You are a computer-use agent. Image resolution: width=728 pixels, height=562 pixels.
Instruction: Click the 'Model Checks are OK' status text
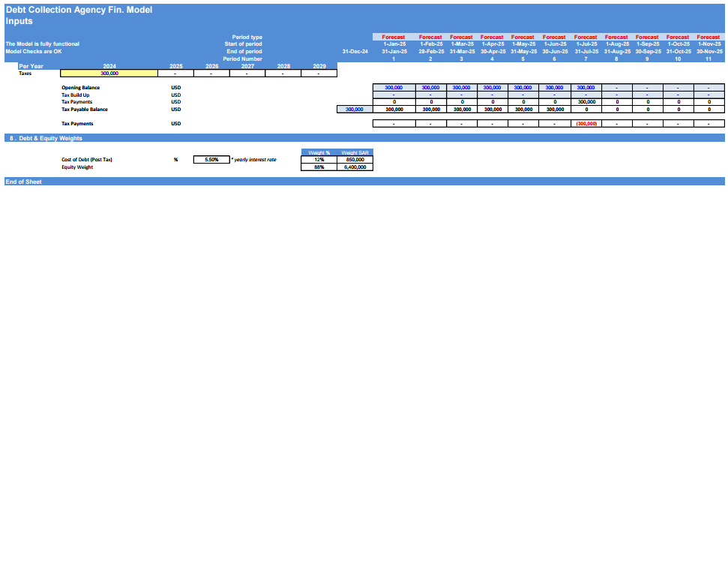34,51
